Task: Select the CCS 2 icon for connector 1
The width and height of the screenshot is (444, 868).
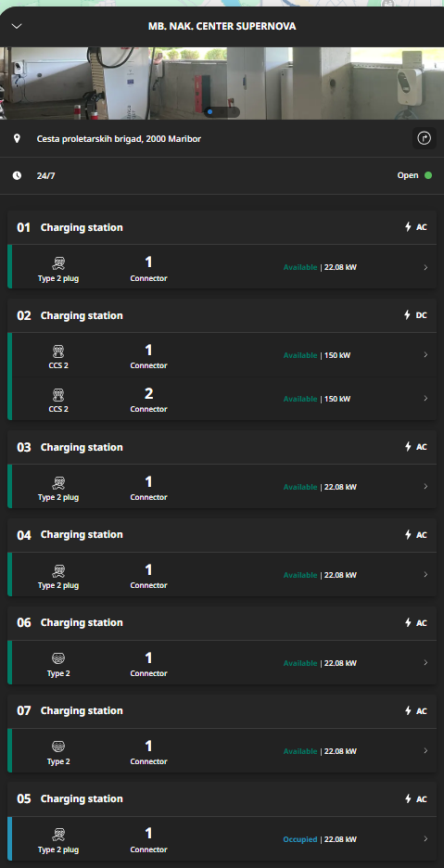Action: 58,351
